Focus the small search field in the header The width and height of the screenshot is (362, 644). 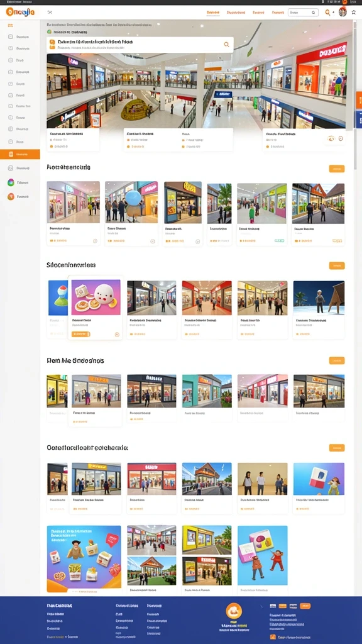pos(304,13)
